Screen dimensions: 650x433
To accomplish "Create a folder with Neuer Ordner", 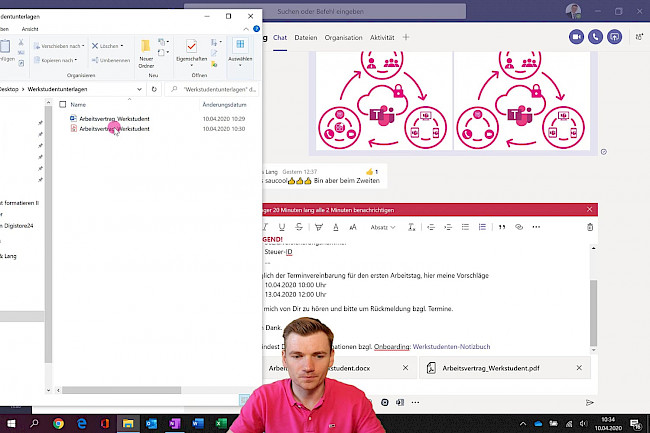I will tap(146, 53).
